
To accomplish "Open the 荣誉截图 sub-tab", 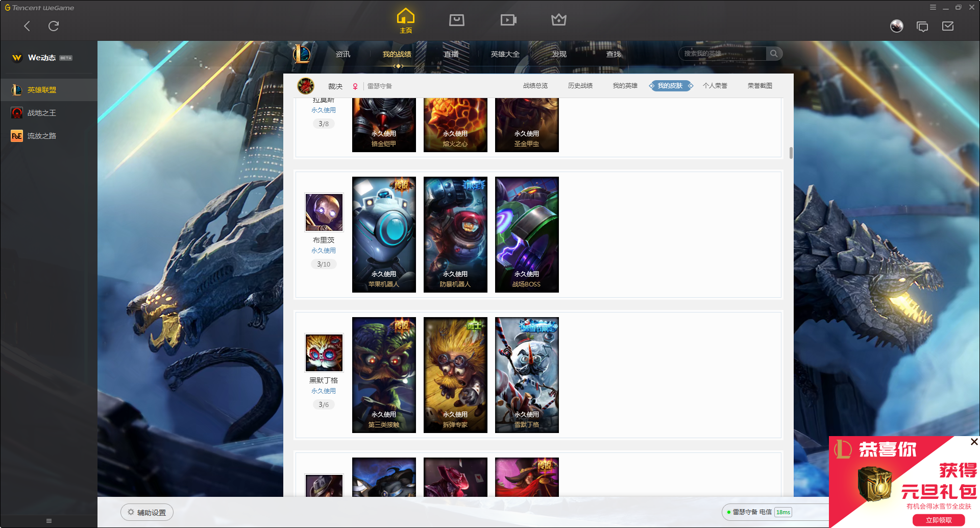I will [760, 86].
